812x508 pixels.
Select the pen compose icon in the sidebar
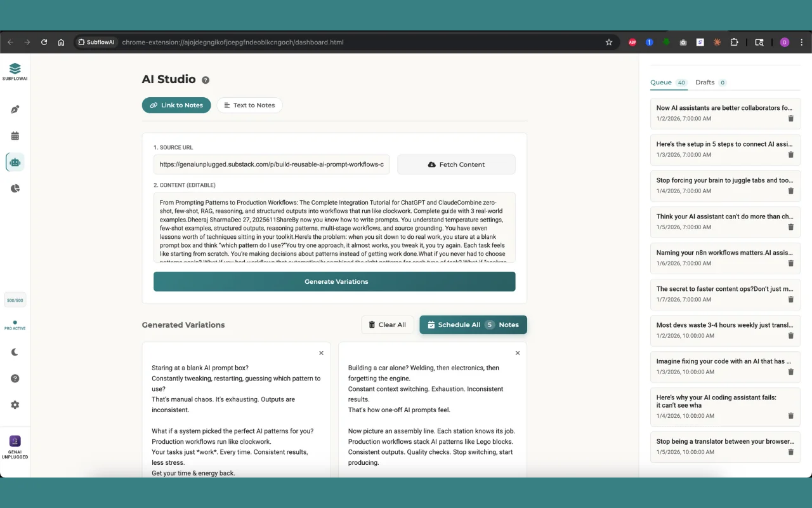point(15,109)
